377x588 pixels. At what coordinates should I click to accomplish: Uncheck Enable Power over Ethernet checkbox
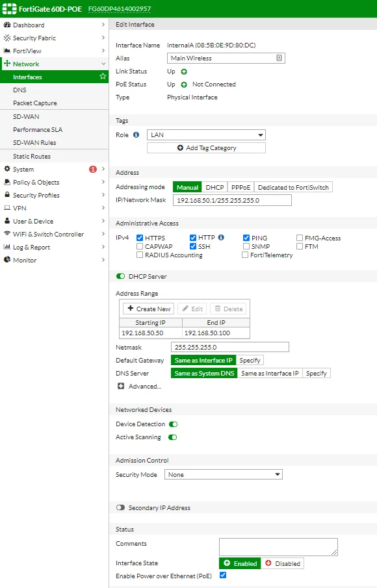[x=223, y=575]
